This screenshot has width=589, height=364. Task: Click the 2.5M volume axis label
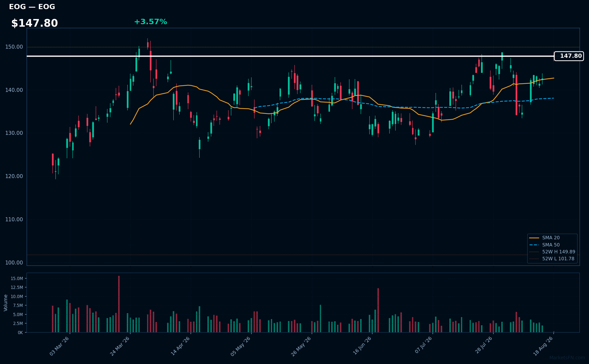pos(18,324)
